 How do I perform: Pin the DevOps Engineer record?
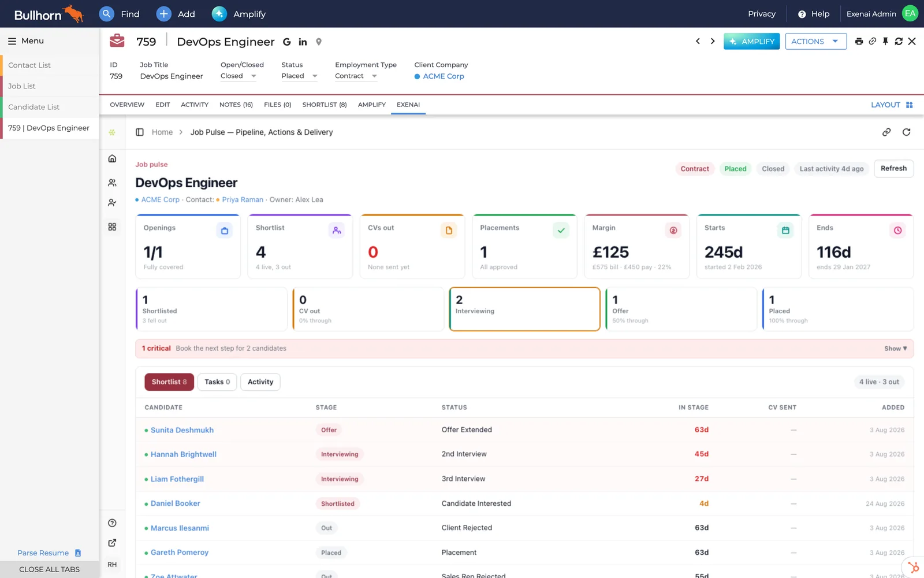coord(885,42)
